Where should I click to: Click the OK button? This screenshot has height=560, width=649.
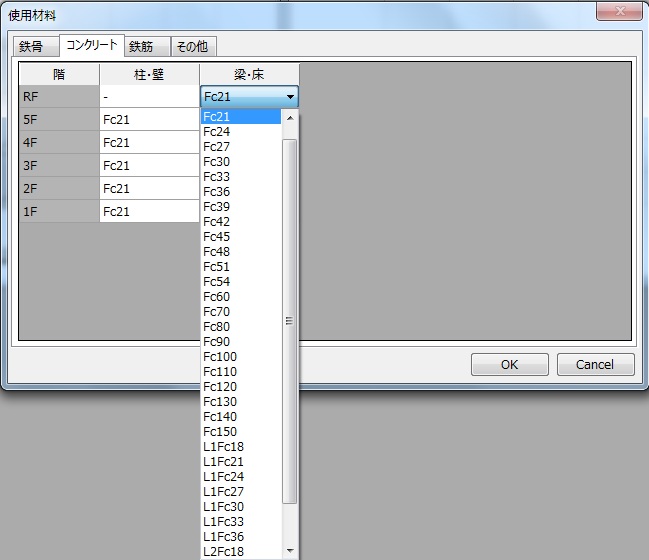click(510, 365)
